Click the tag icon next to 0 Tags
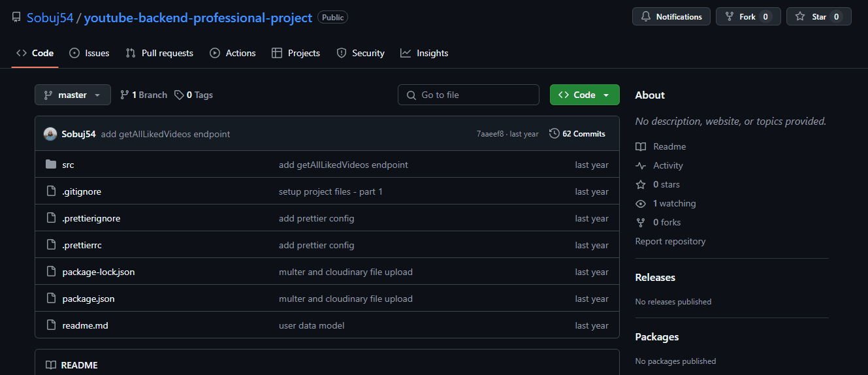The image size is (868, 375). click(179, 95)
